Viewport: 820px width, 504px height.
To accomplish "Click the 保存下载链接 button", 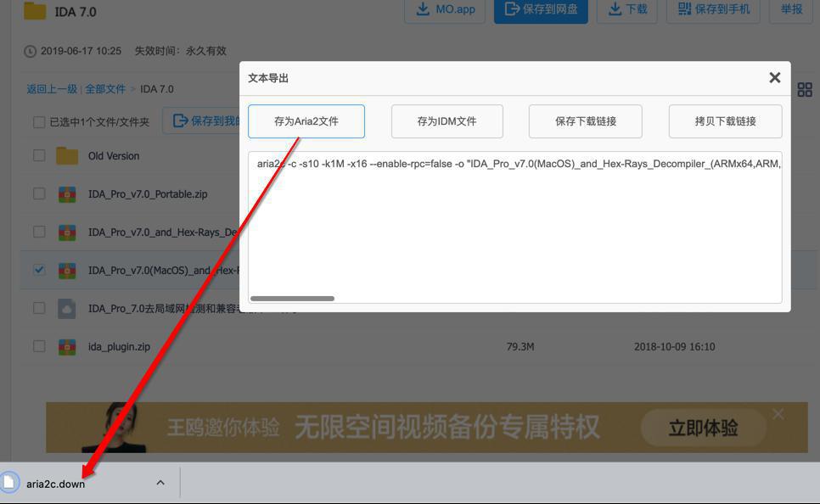I will pyautogui.click(x=585, y=121).
